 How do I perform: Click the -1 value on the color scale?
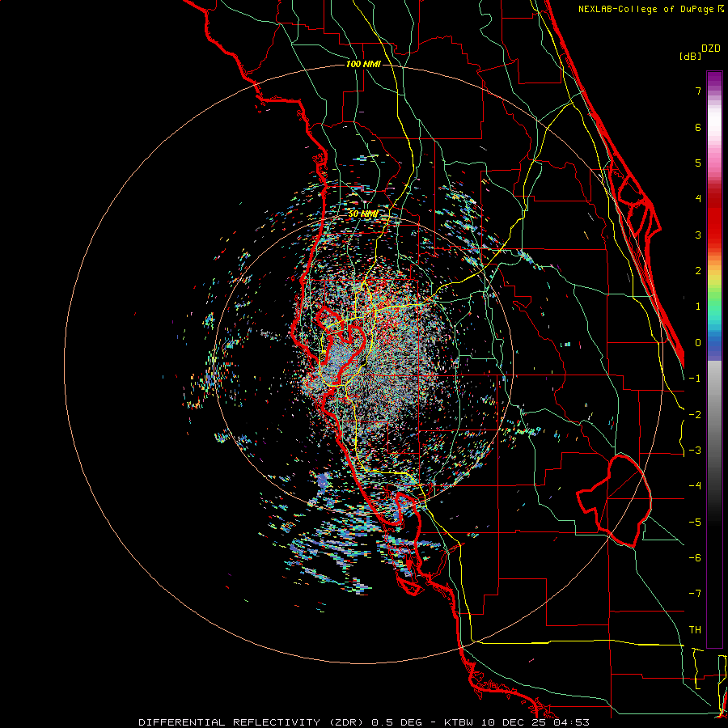point(695,379)
